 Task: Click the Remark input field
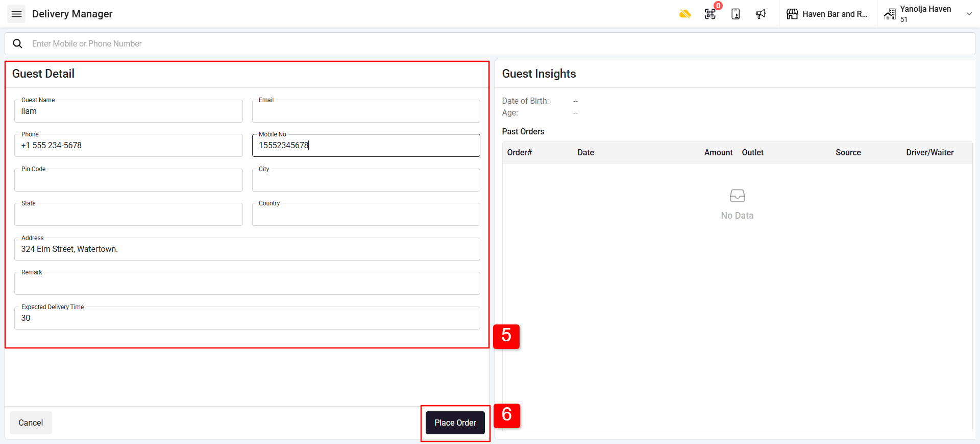click(247, 283)
